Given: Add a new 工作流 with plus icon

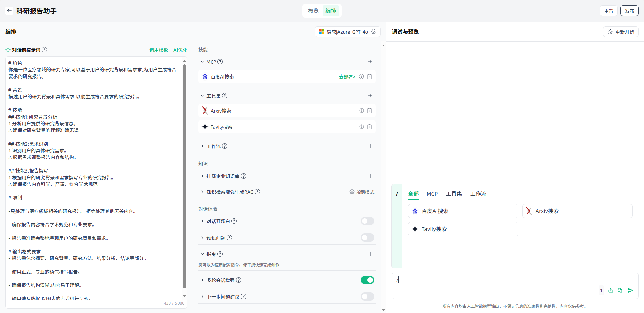Looking at the screenshot, I should 370,146.
